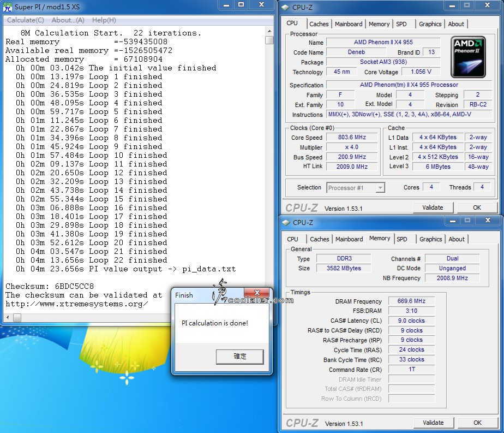Click OK in the upper CPU-Z window
Screen dimensions: 504x433
477,208
